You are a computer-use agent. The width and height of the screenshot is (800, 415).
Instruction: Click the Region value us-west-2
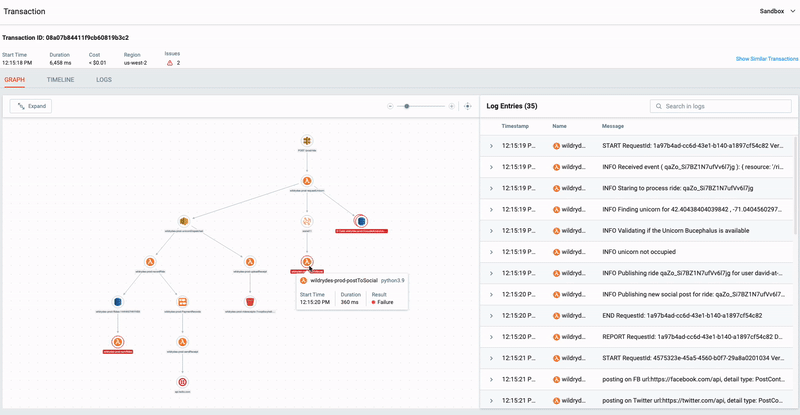pos(135,63)
